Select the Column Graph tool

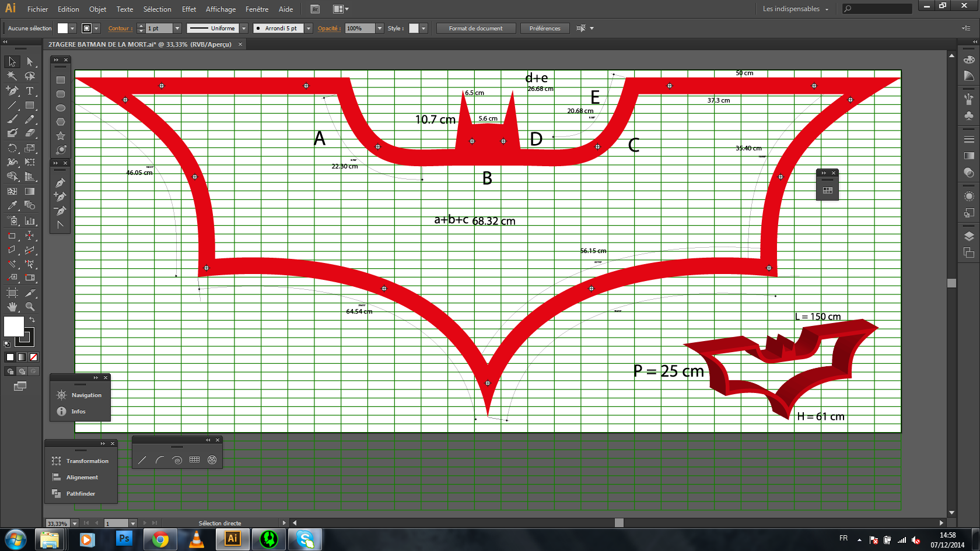pyautogui.click(x=30, y=221)
